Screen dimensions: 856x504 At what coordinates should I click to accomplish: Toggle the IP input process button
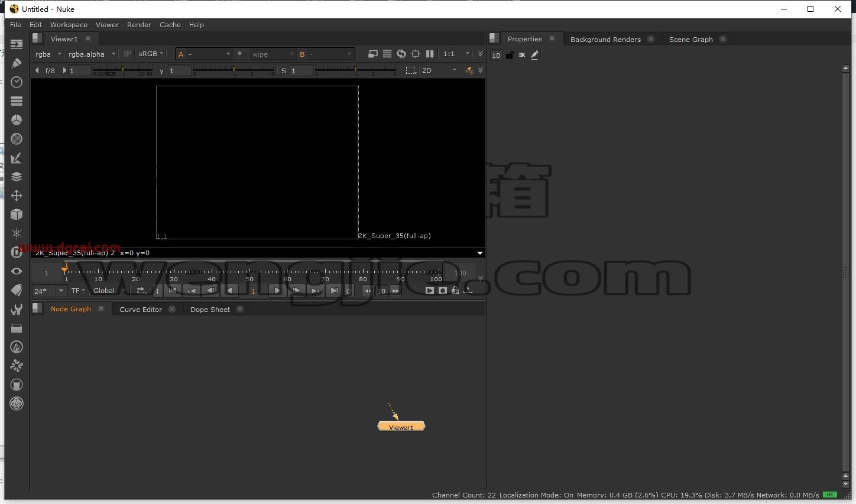(x=127, y=54)
